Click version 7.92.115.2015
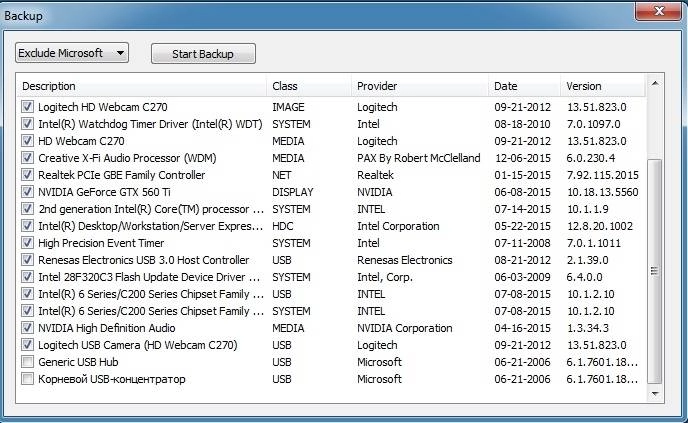 pyautogui.click(x=602, y=175)
